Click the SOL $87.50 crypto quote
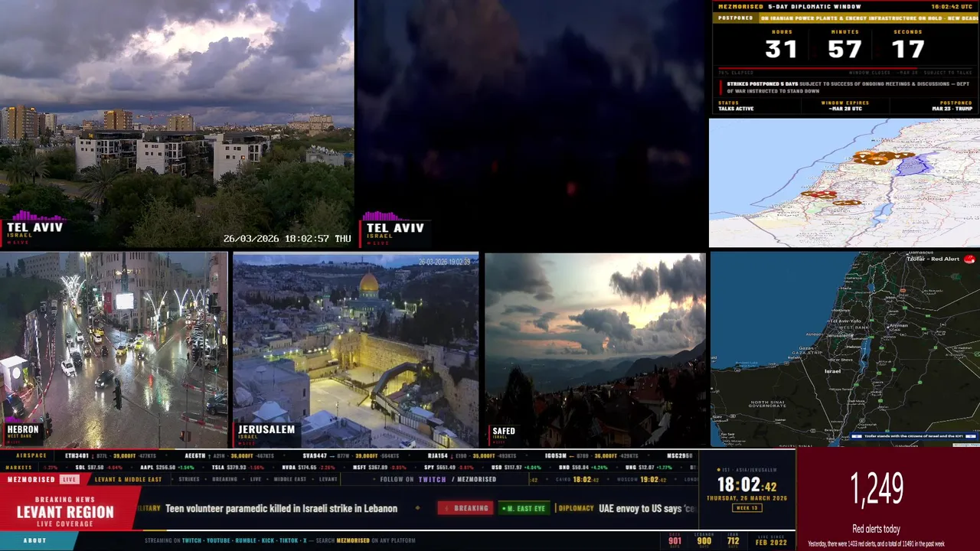Screen dimensions: 980x551 [99, 467]
